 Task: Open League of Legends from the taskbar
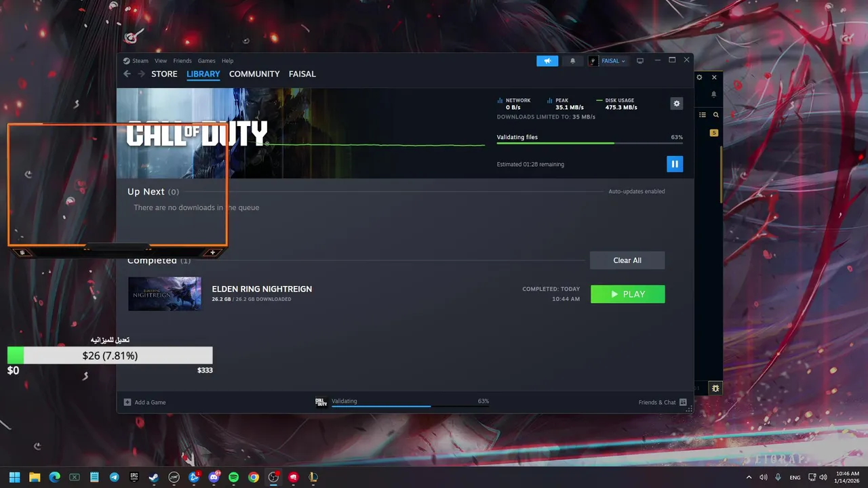click(313, 477)
